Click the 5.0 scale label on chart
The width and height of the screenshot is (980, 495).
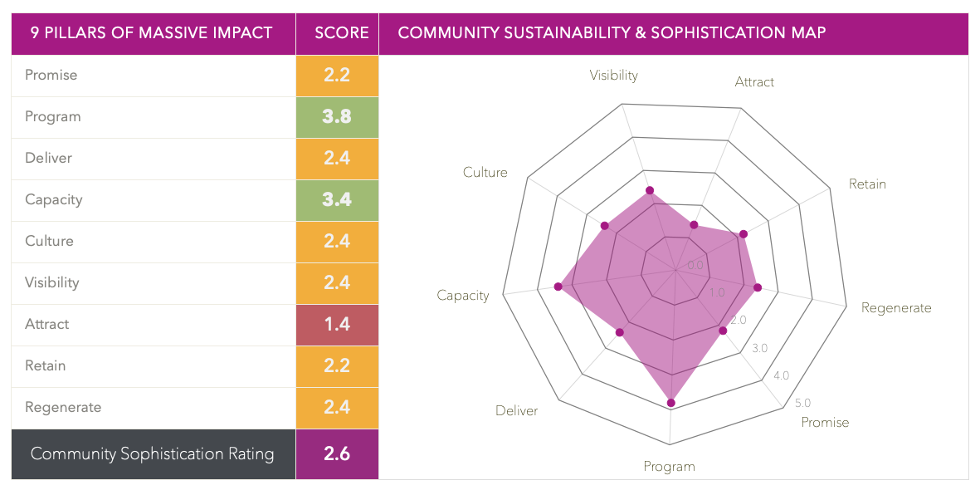pyautogui.click(x=802, y=403)
